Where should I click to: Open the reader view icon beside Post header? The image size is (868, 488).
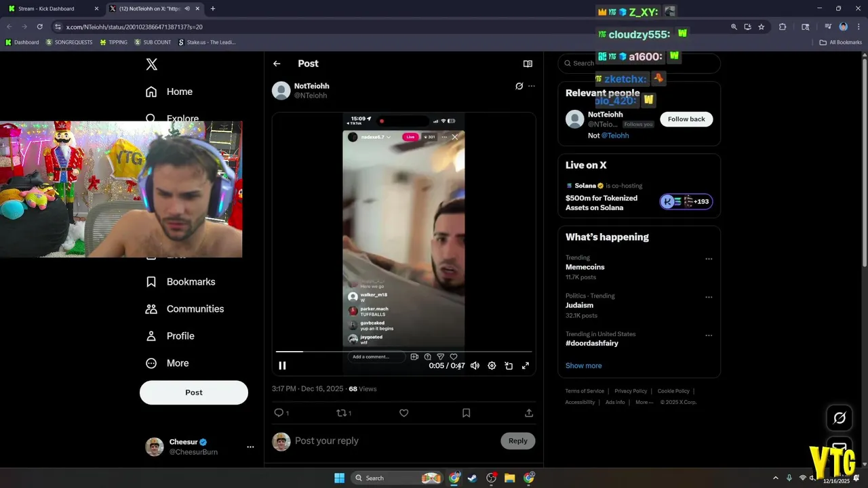528,64
